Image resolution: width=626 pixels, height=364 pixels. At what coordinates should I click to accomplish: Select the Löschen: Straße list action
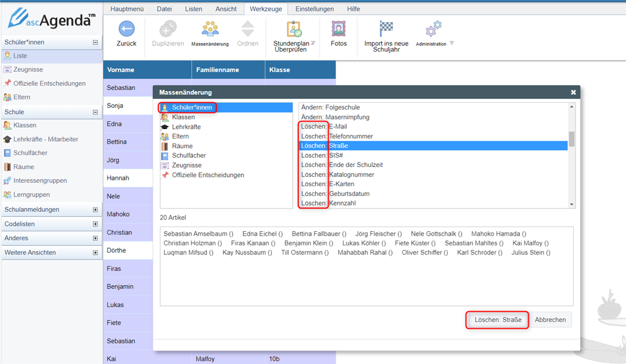coord(434,146)
